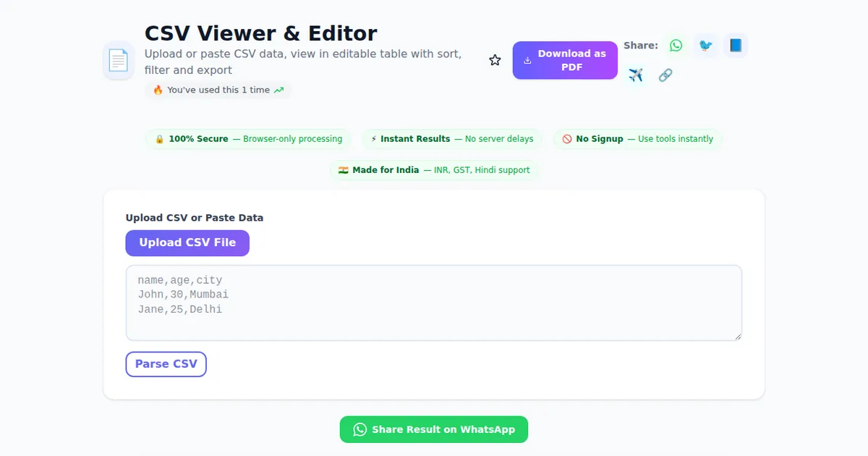Click the textarea resize handle corner
This screenshot has width=868, height=456.
click(x=739, y=335)
